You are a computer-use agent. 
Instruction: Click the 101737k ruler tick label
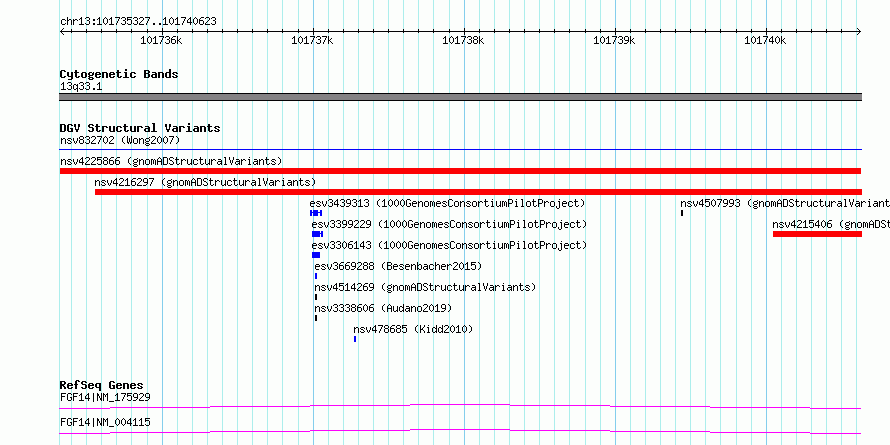point(312,40)
